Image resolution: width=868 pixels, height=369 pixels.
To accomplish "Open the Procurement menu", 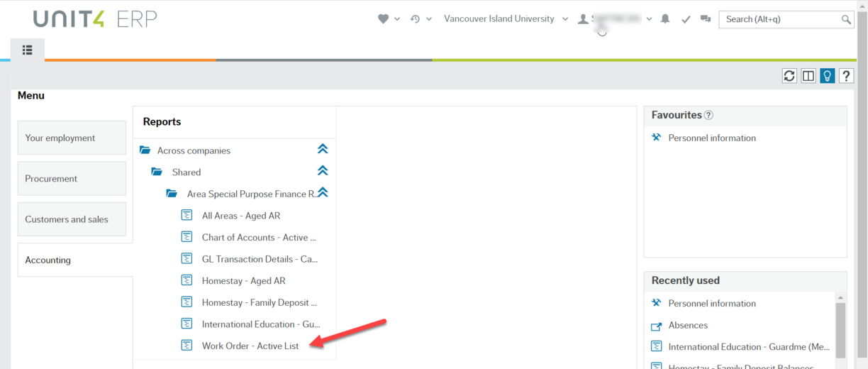I will tap(72, 179).
